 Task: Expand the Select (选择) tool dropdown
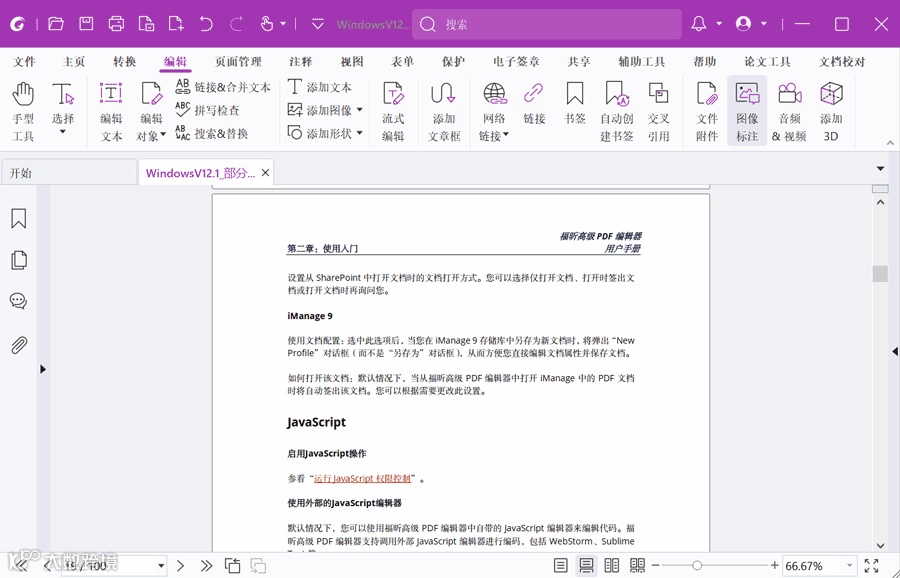click(63, 132)
